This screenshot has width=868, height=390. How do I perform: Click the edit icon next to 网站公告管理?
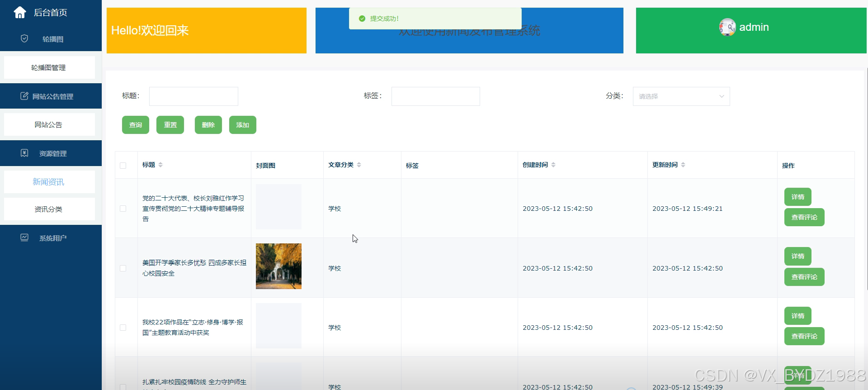[24, 96]
